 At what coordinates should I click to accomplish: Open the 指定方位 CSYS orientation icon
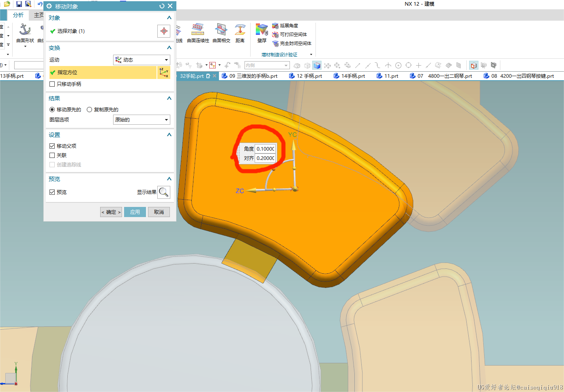click(x=163, y=72)
